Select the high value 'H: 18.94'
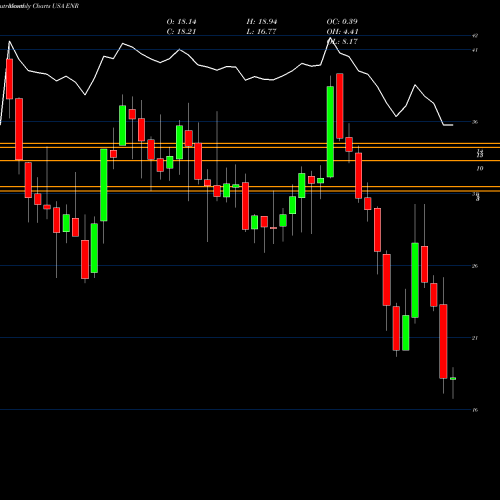Viewport: 500px width, 500px height. pos(262,22)
